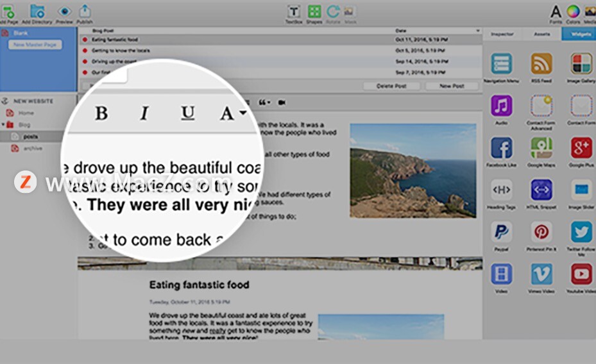Screen dimensions: 596x364
Task: Add the Audio widget
Action: pos(501,106)
